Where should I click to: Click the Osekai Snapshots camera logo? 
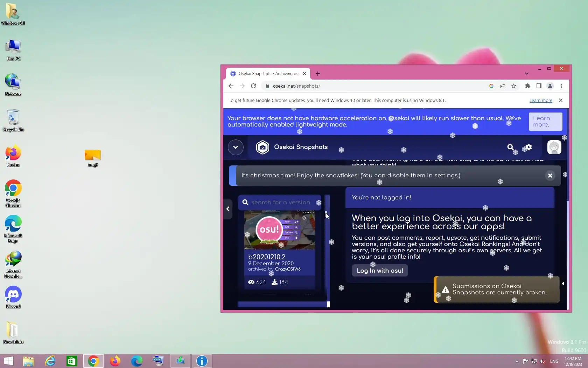point(262,147)
